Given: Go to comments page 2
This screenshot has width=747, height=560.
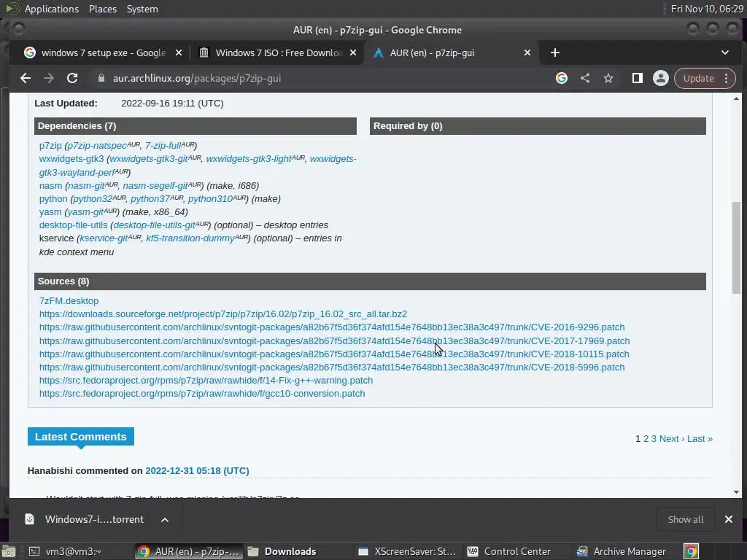Looking at the screenshot, I should tap(646, 439).
